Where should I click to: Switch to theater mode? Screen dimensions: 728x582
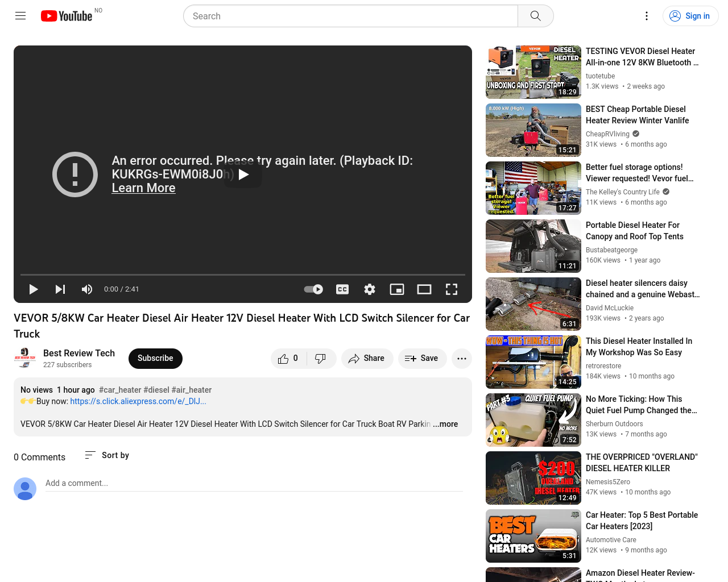click(x=424, y=289)
